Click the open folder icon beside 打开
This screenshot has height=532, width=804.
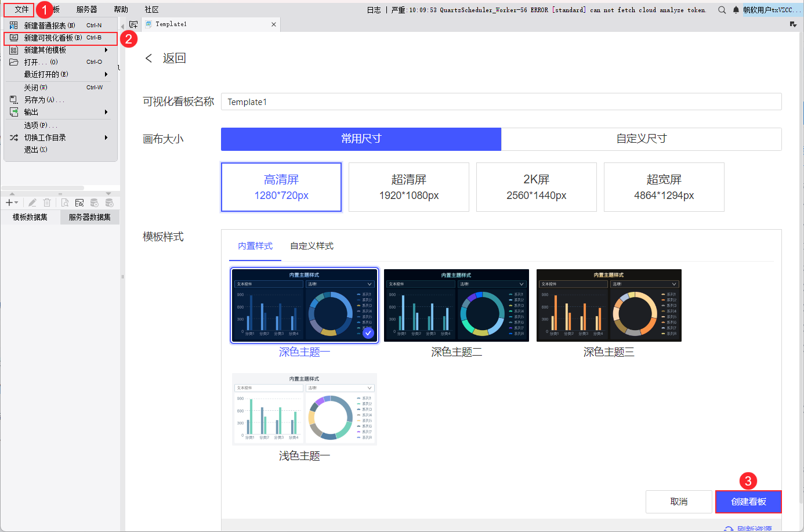pyautogui.click(x=14, y=62)
